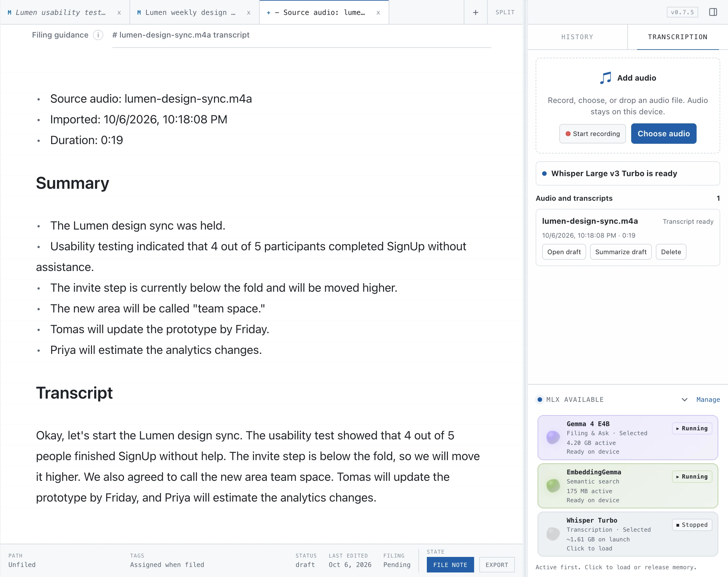The image size is (728, 577).
Task: Click the Summary heading
Action: coord(73,183)
